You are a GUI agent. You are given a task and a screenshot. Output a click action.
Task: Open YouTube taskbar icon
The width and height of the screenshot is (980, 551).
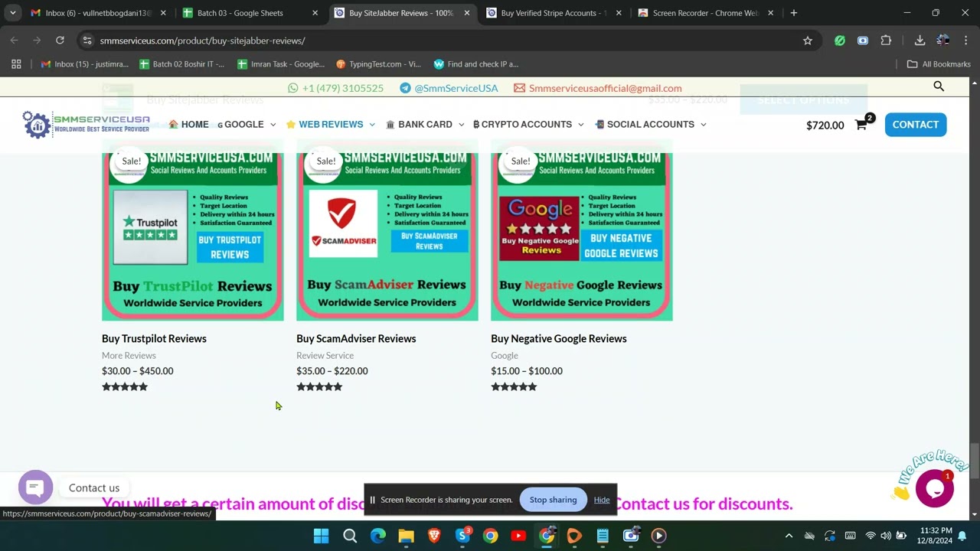coord(518,536)
